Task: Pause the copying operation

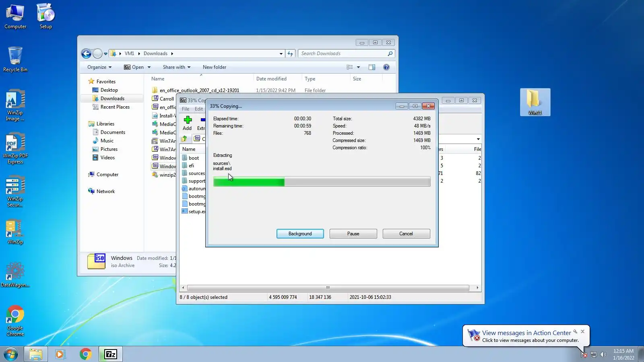Action: click(x=353, y=234)
